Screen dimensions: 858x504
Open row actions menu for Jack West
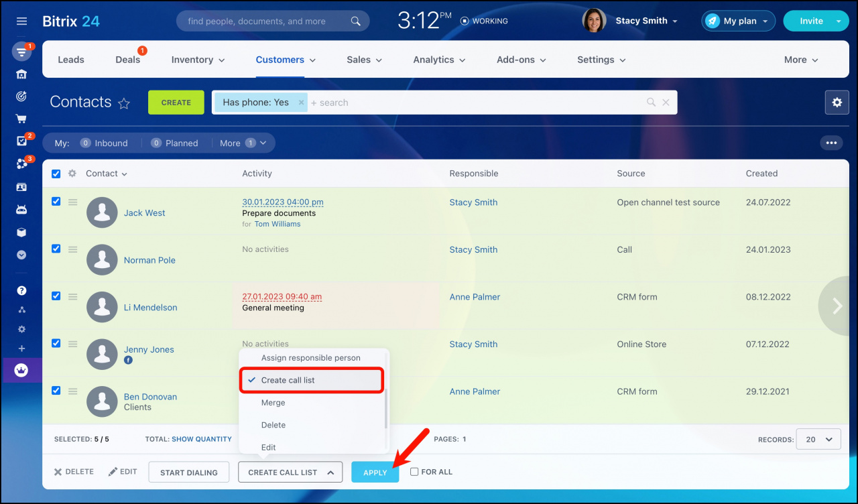coord(72,202)
